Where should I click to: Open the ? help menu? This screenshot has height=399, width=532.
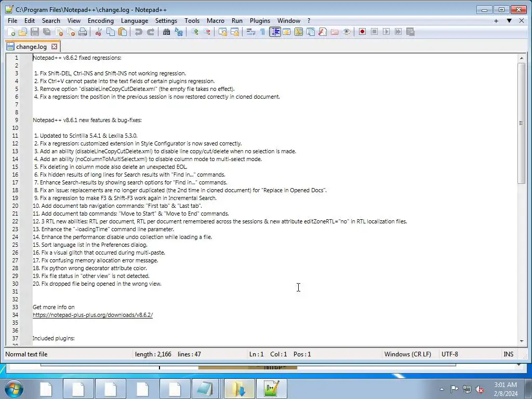pos(309,21)
